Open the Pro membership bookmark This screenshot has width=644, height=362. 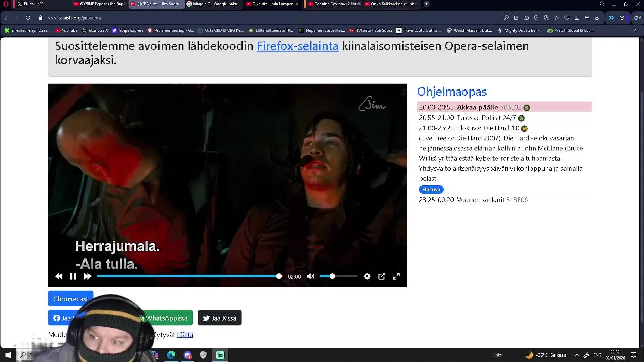coord(171,30)
